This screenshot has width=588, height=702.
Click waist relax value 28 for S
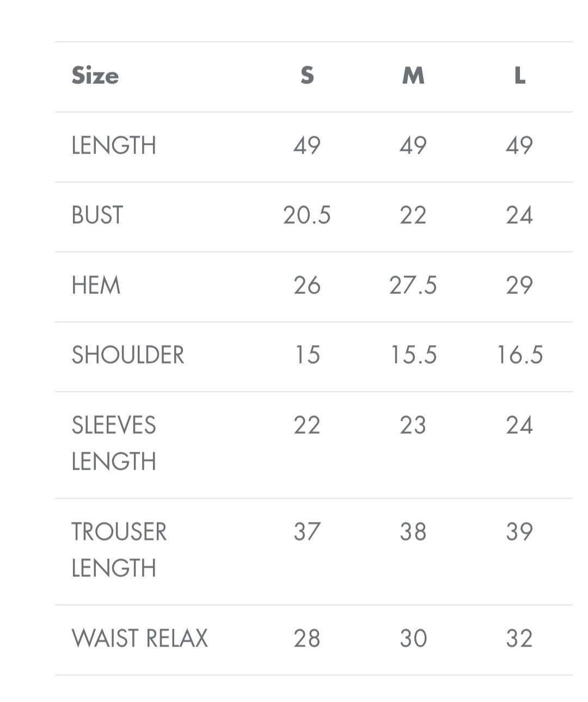click(307, 639)
